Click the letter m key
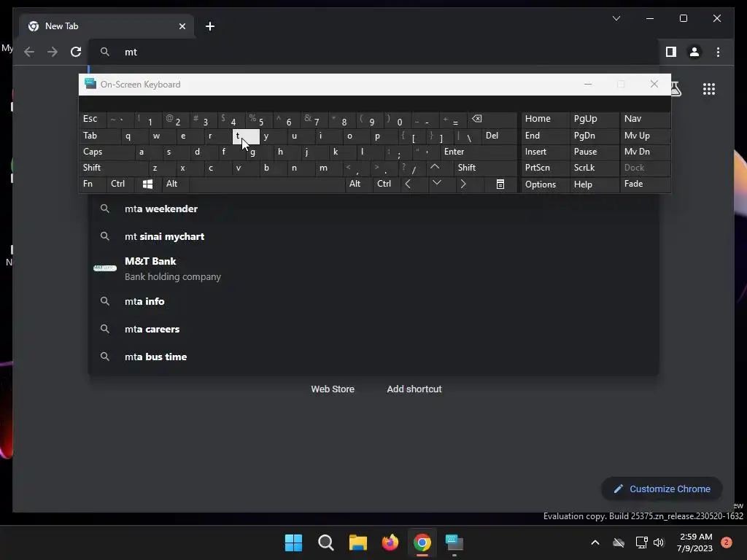747x560 pixels. pos(329,168)
